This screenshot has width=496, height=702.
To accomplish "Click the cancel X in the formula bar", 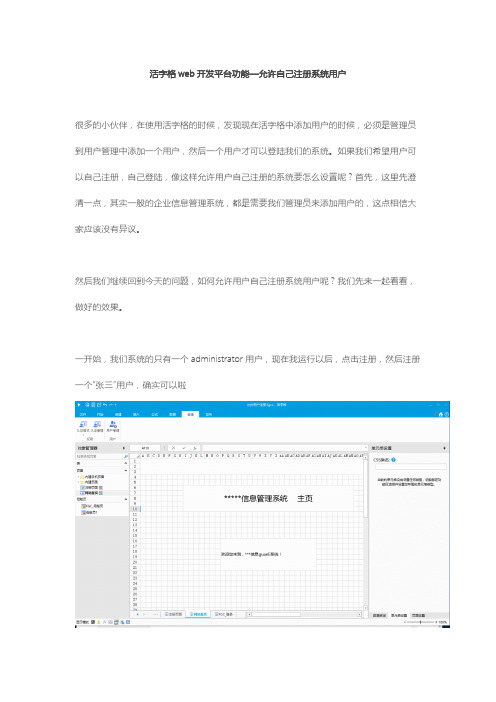I will tap(173, 448).
